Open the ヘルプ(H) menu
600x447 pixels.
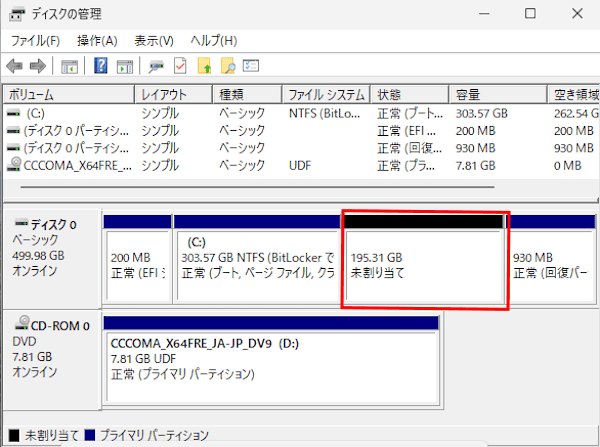click(x=214, y=41)
